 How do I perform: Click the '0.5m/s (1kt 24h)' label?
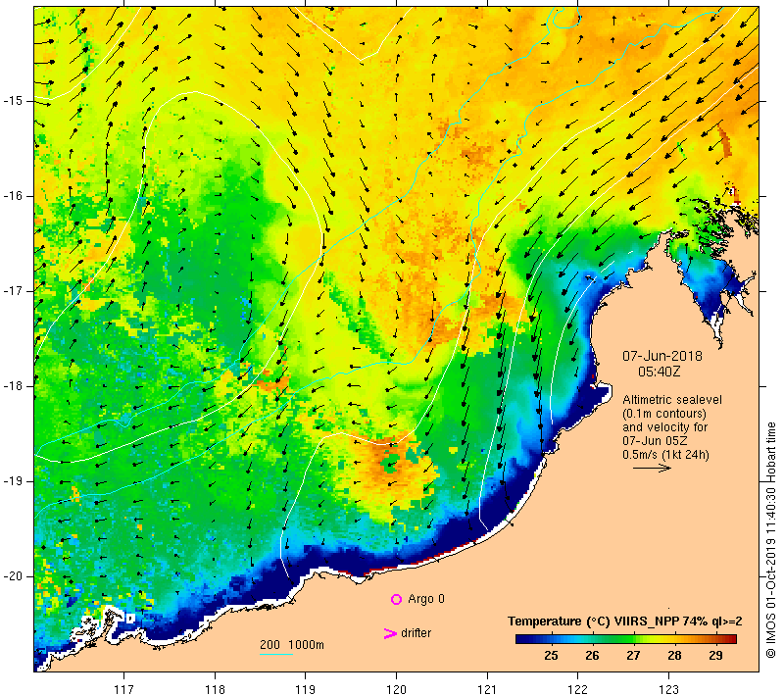665,455
